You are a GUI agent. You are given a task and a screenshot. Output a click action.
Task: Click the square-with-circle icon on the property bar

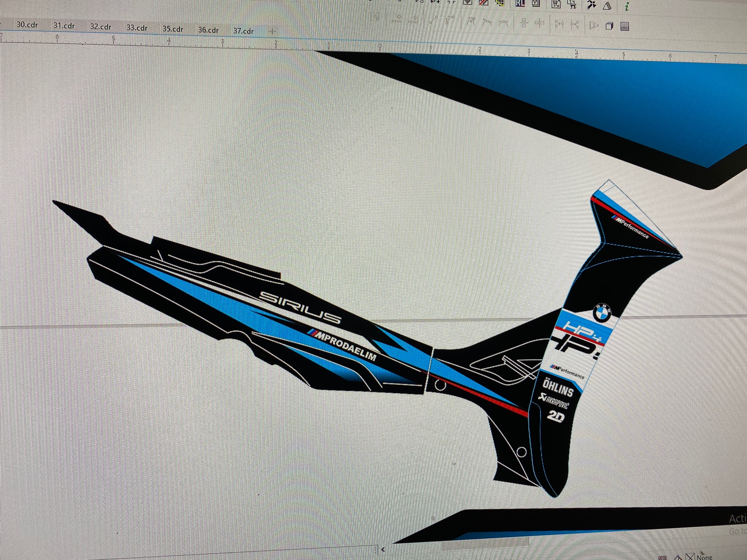pos(625,27)
